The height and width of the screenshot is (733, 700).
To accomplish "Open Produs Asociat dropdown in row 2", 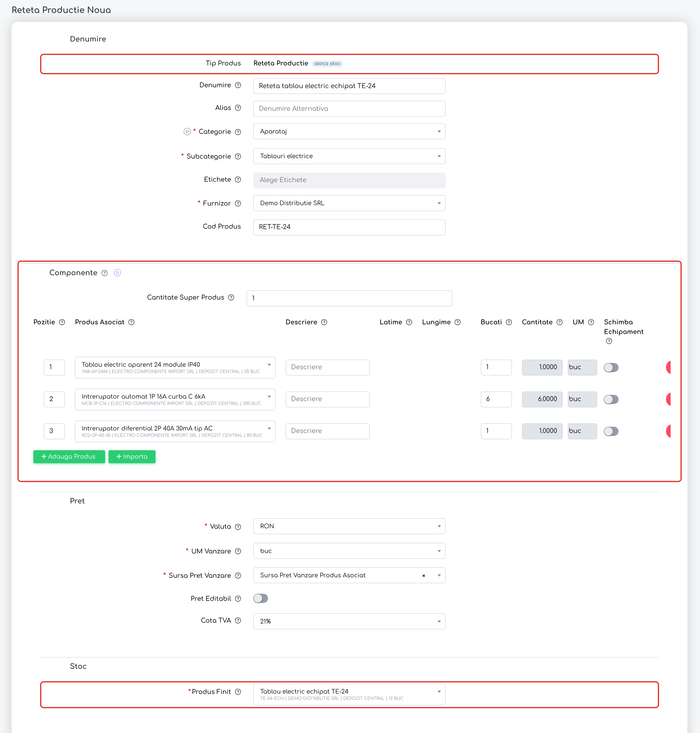I will (175, 399).
